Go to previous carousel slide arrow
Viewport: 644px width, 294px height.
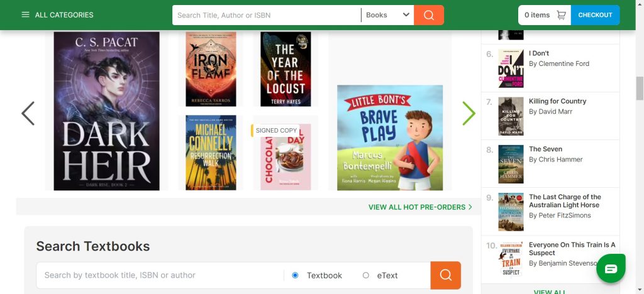click(x=28, y=114)
